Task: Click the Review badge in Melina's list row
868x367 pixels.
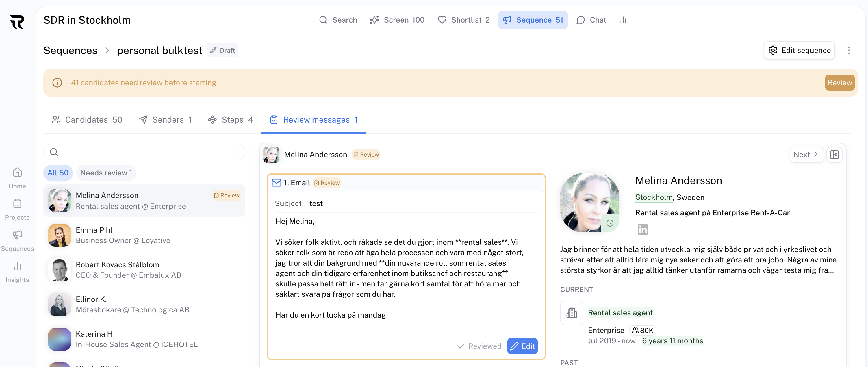Action: (x=227, y=195)
